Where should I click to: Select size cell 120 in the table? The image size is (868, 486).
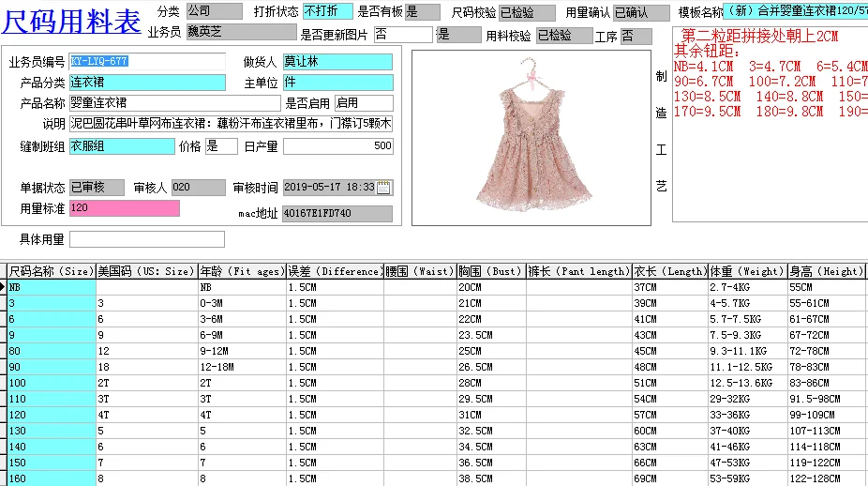pos(52,415)
